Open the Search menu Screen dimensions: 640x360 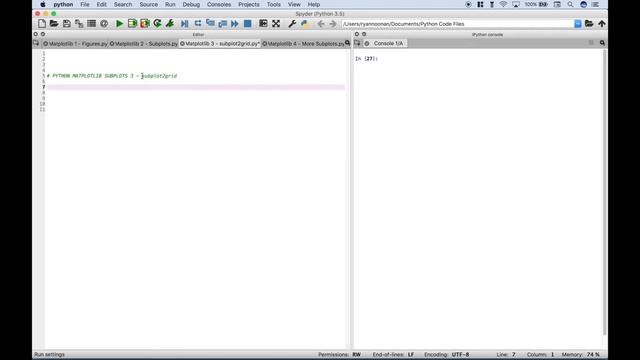click(123, 4)
